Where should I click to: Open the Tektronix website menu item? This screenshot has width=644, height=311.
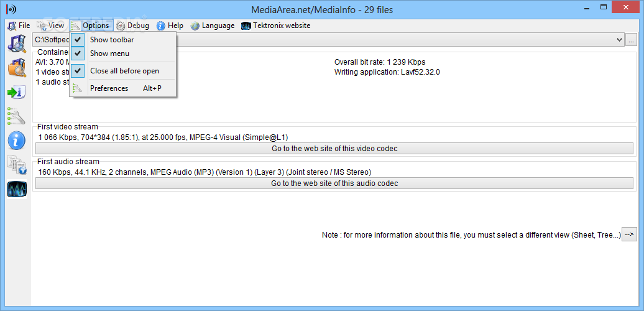(275, 26)
